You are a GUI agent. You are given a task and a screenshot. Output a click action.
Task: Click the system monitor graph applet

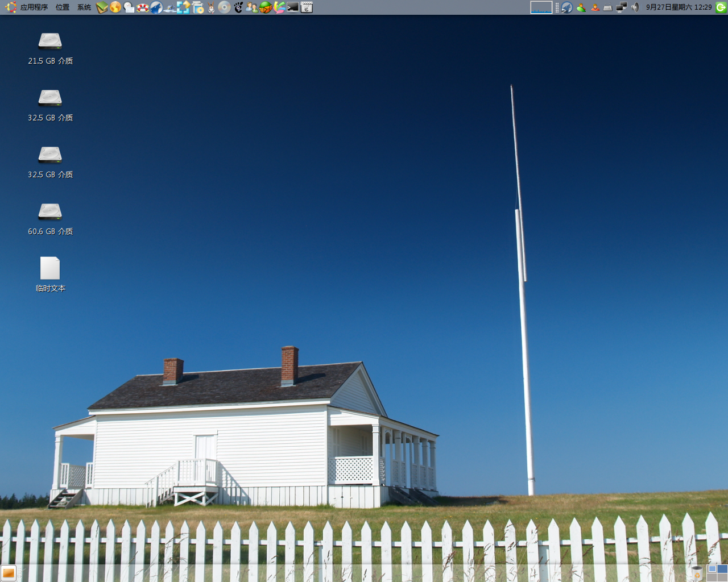point(541,7)
